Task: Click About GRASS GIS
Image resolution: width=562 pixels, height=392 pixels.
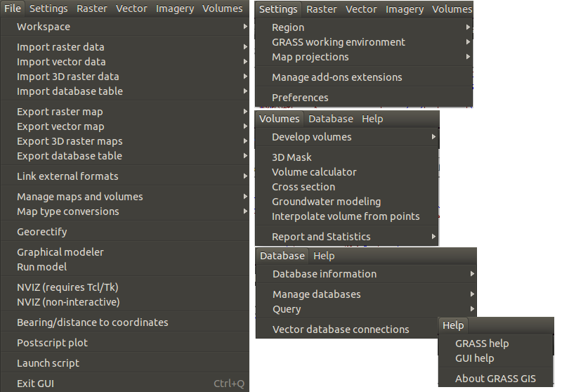Action: (496, 379)
